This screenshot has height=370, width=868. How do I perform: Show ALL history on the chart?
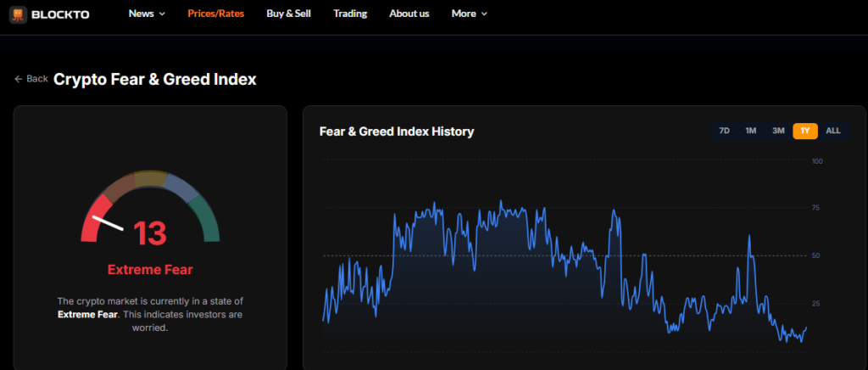click(x=833, y=131)
